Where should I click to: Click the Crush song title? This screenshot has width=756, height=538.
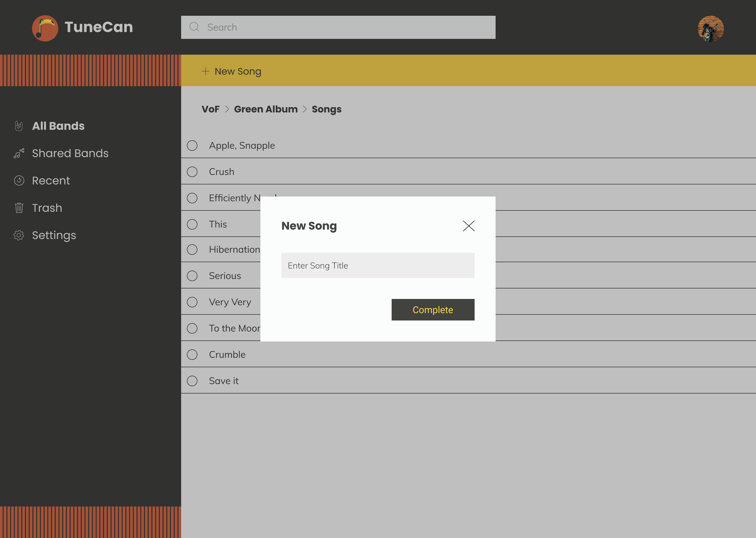[x=222, y=172]
